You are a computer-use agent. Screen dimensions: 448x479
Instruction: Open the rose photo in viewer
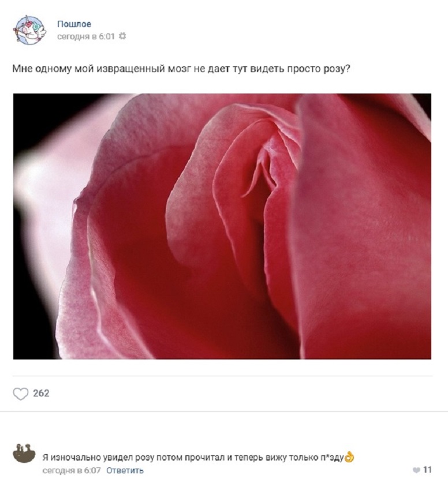tap(222, 226)
